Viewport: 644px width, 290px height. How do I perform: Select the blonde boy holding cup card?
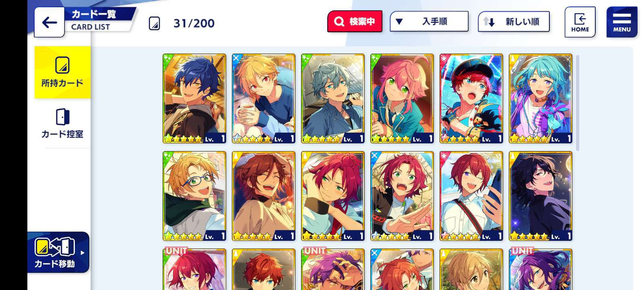click(x=264, y=99)
